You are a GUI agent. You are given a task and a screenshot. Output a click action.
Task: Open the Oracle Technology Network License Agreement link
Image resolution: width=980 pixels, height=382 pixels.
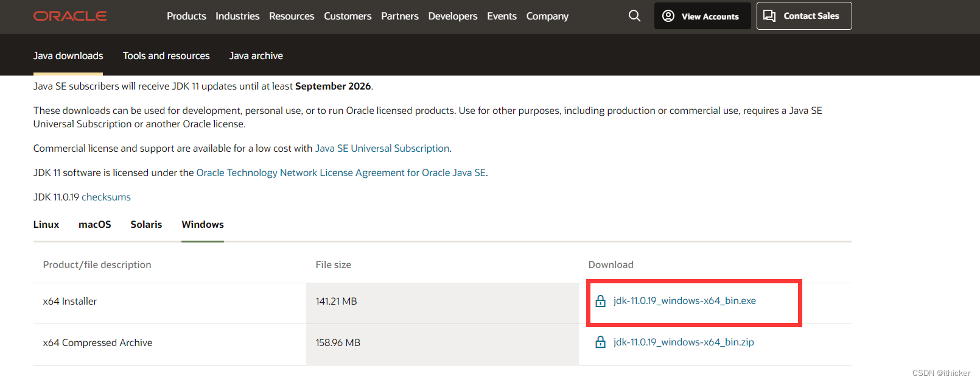341,172
